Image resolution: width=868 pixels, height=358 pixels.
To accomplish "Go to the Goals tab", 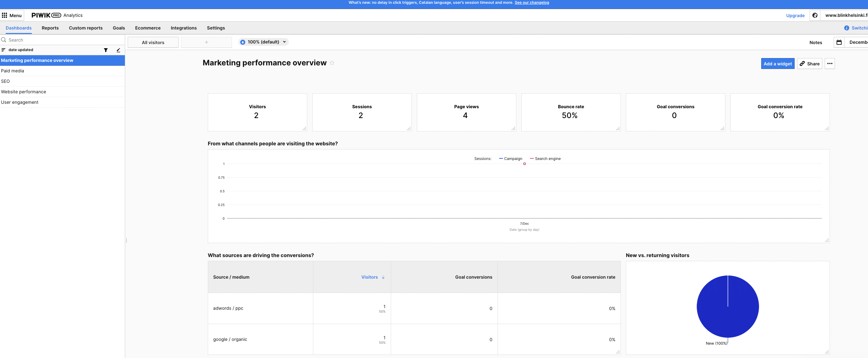I will pos(119,28).
